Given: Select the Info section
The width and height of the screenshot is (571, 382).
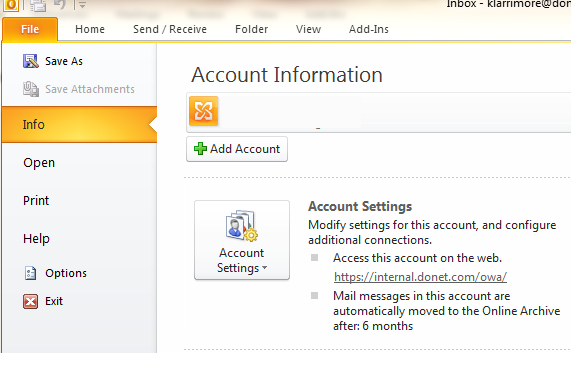Looking at the screenshot, I should click(79, 125).
